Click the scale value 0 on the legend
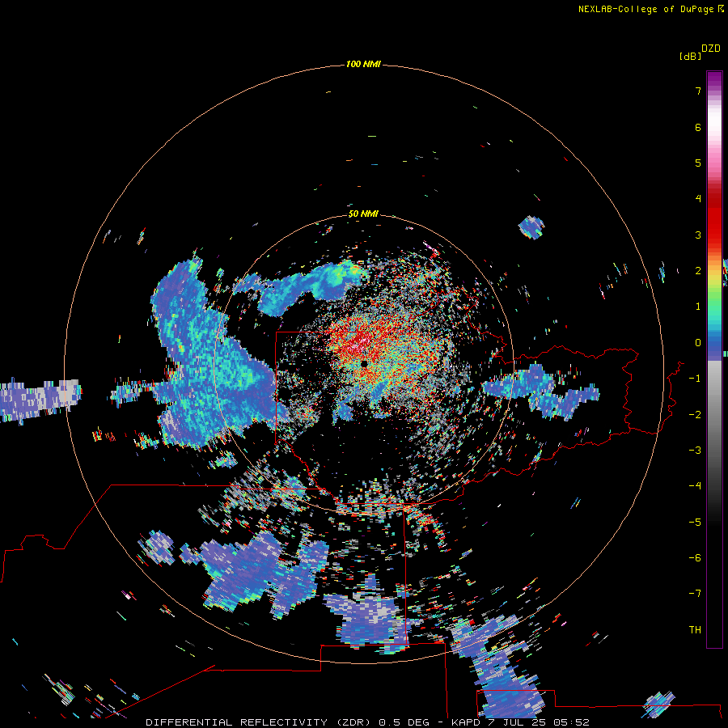Screen dimensions: 728x728 coord(698,343)
